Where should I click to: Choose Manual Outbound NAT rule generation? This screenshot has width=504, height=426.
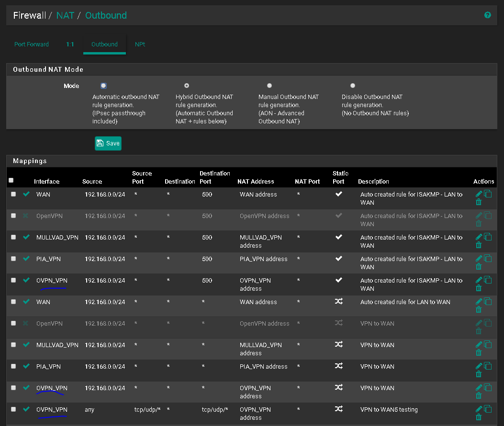click(269, 86)
